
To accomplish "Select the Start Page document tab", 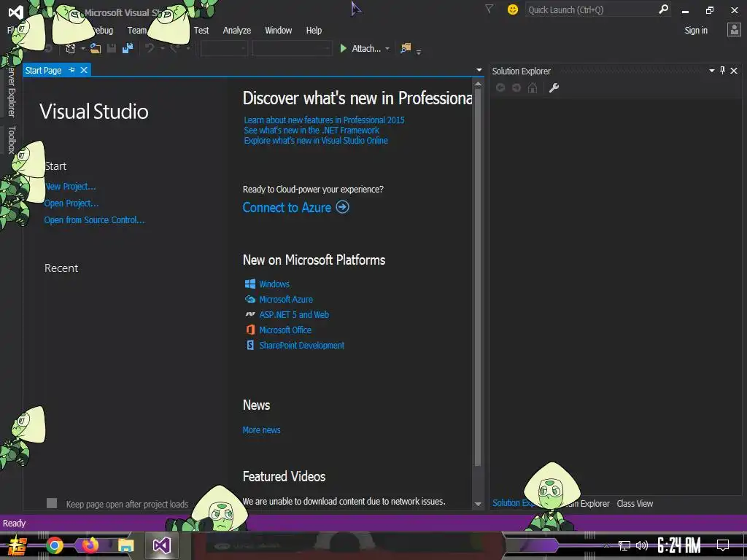I will [43, 70].
